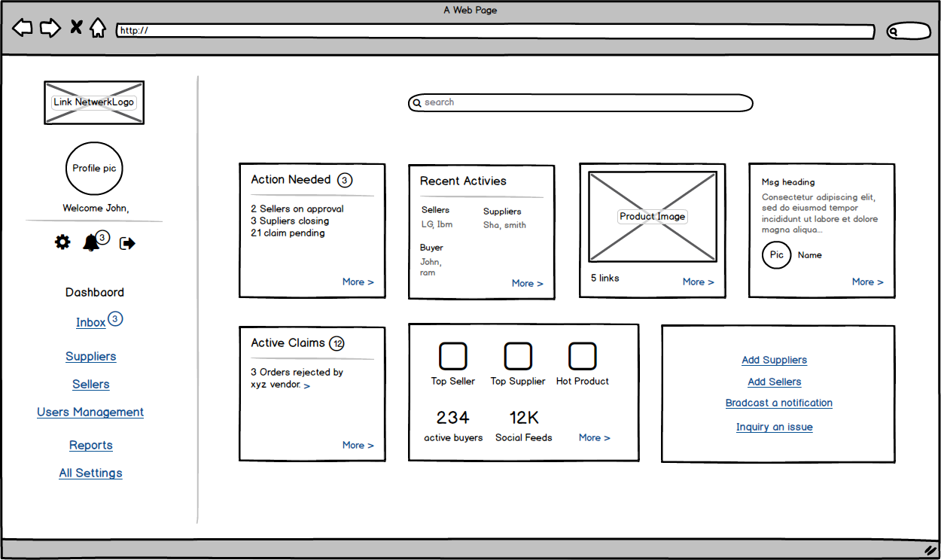The width and height of the screenshot is (941, 560).
Task: Click the browser home icon
Action: coord(98,28)
